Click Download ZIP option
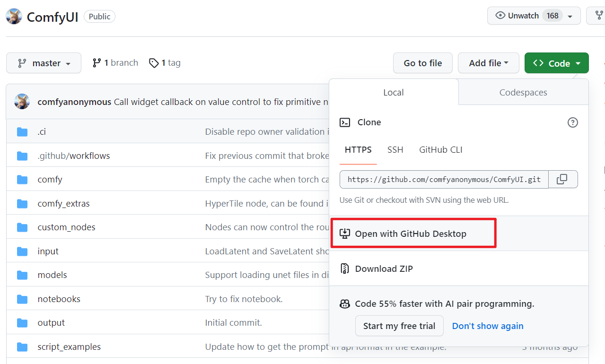The height and width of the screenshot is (364, 605). pos(384,269)
